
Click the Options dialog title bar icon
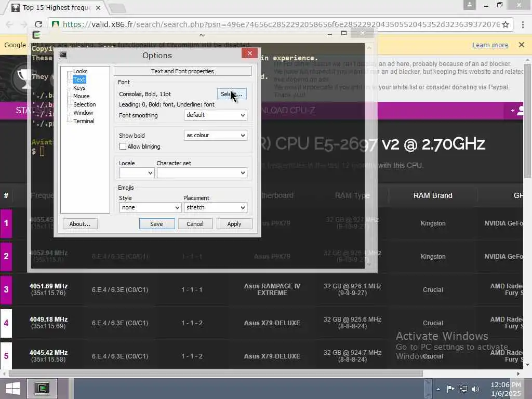[x=63, y=55]
